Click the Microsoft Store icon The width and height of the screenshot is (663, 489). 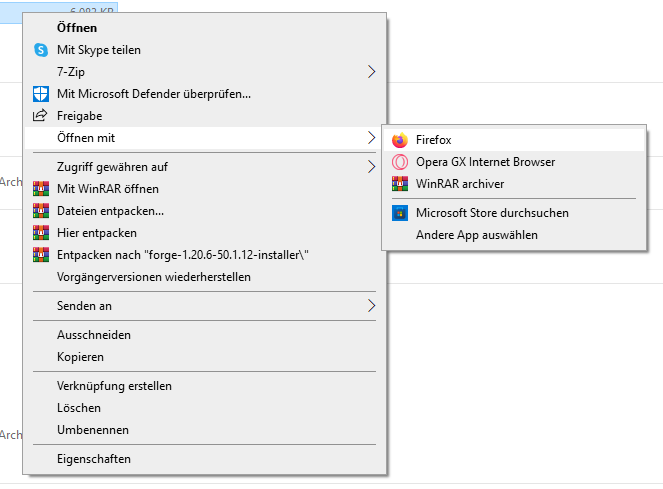pyautogui.click(x=400, y=213)
